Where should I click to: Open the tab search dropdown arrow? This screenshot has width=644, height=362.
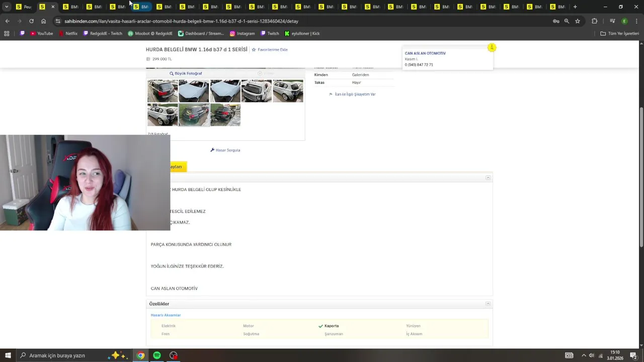(7, 7)
